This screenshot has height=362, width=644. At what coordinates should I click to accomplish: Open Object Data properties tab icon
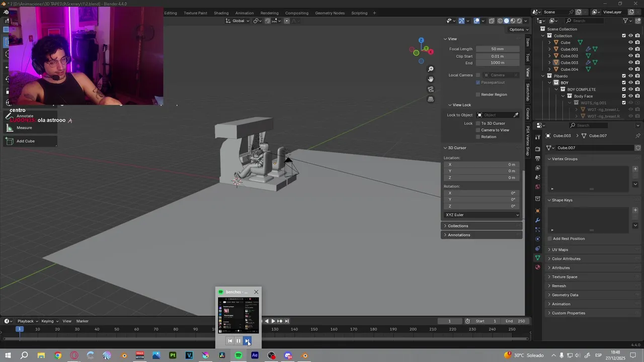(538, 258)
